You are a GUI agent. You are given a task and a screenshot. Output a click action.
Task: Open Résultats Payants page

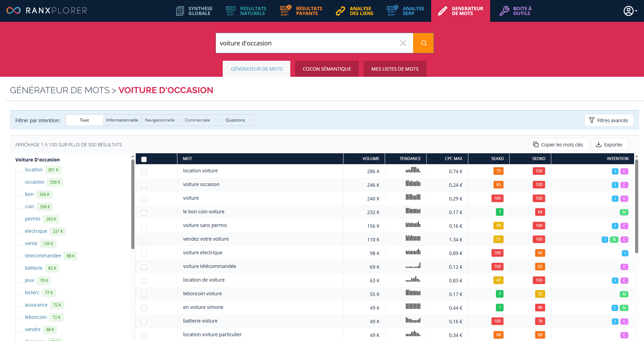click(301, 11)
